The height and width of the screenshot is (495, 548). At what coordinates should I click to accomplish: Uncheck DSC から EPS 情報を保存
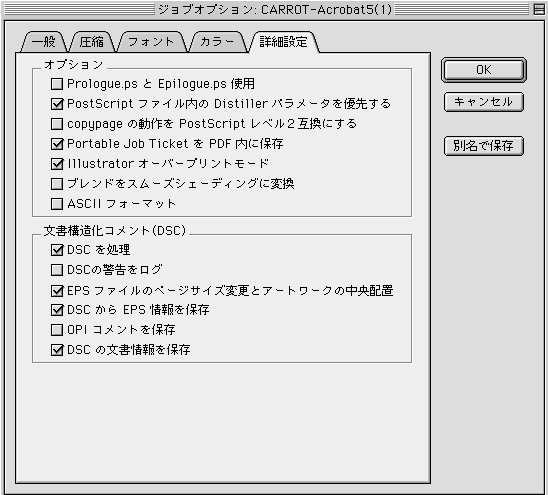[57, 310]
